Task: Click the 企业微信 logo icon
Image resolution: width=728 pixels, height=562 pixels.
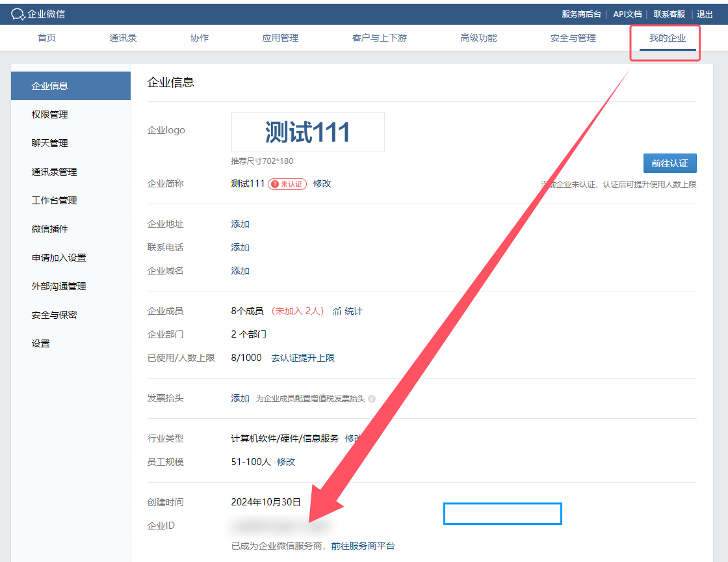Action: pos(18,14)
